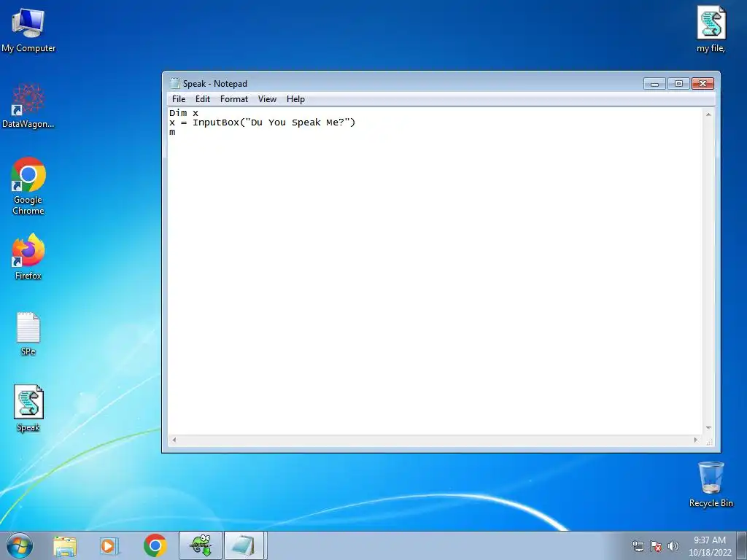Open Windows Explorer from the taskbar
The width and height of the screenshot is (747, 560).
click(x=65, y=545)
